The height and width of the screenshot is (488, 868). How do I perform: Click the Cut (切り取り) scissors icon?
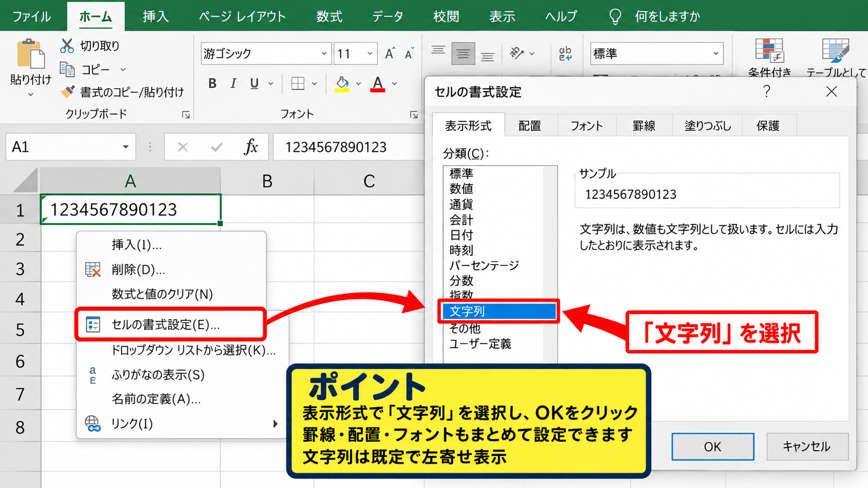point(67,46)
